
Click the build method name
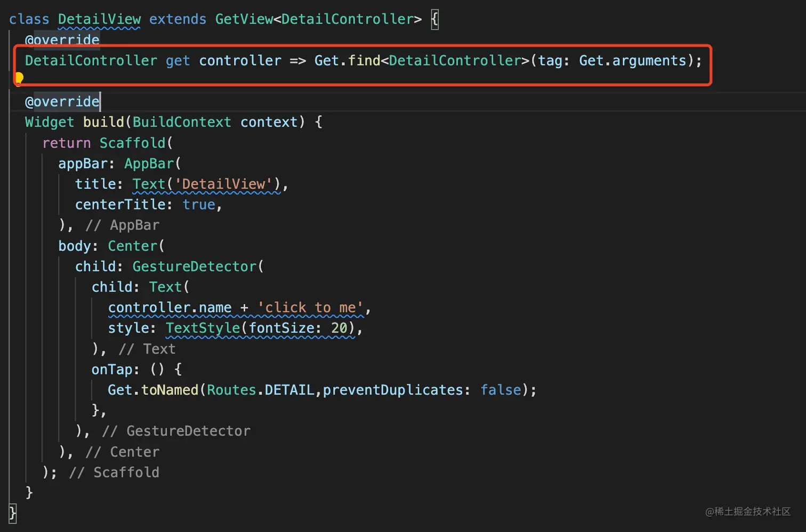103,122
